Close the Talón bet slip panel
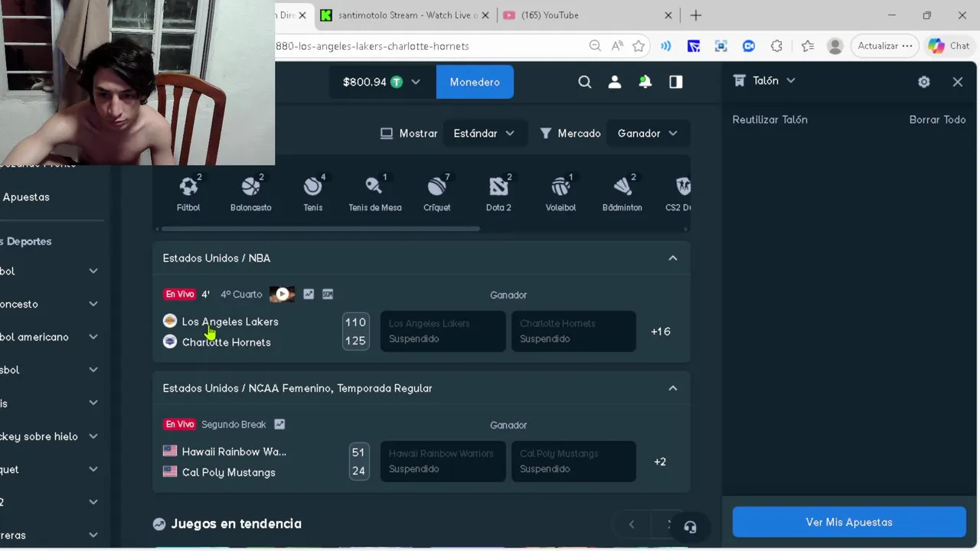 coord(958,82)
